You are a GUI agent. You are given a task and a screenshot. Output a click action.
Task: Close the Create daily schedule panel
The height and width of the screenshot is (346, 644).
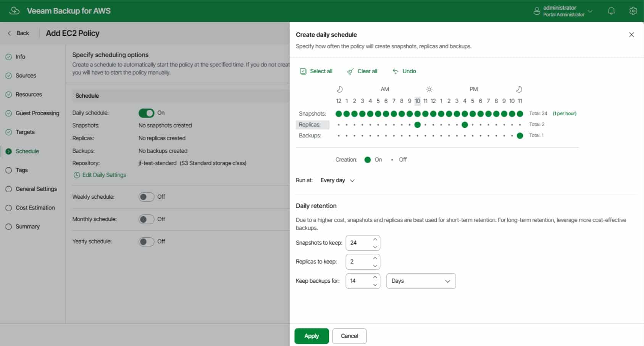pyautogui.click(x=631, y=35)
